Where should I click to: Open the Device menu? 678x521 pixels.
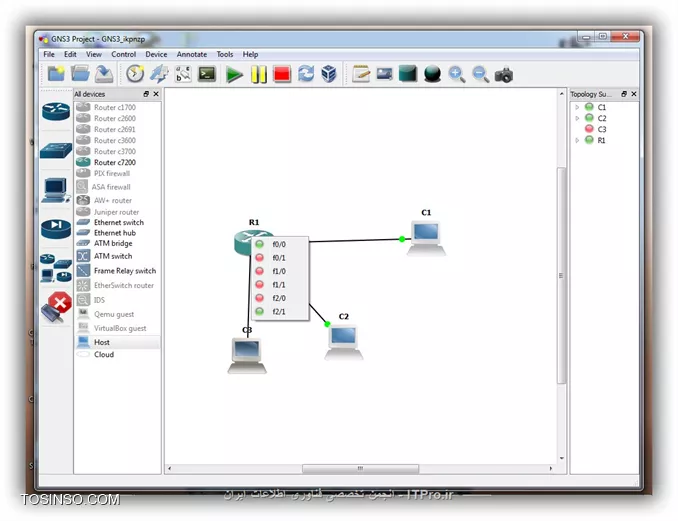click(x=156, y=54)
